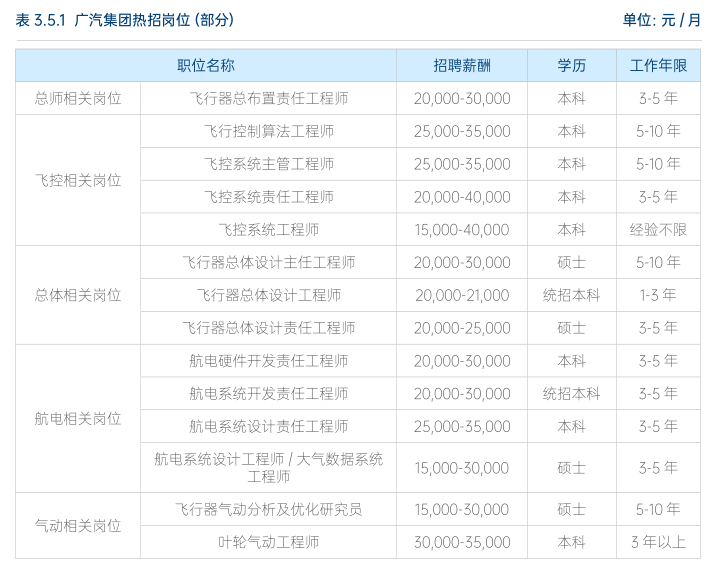Click the table title 广汽集团热招岗位 (部分)
The image size is (712, 574).
click(x=154, y=20)
